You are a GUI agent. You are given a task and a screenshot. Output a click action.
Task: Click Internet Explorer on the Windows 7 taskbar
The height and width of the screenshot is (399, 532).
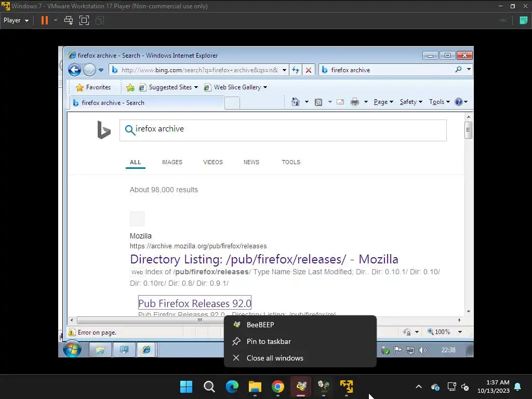pyautogui.click(x=146, y=350)
